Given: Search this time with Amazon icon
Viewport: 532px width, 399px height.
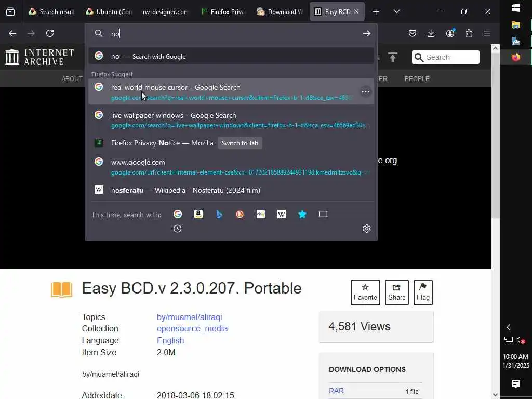Looking at the screenshot, I should pos(198,214).
